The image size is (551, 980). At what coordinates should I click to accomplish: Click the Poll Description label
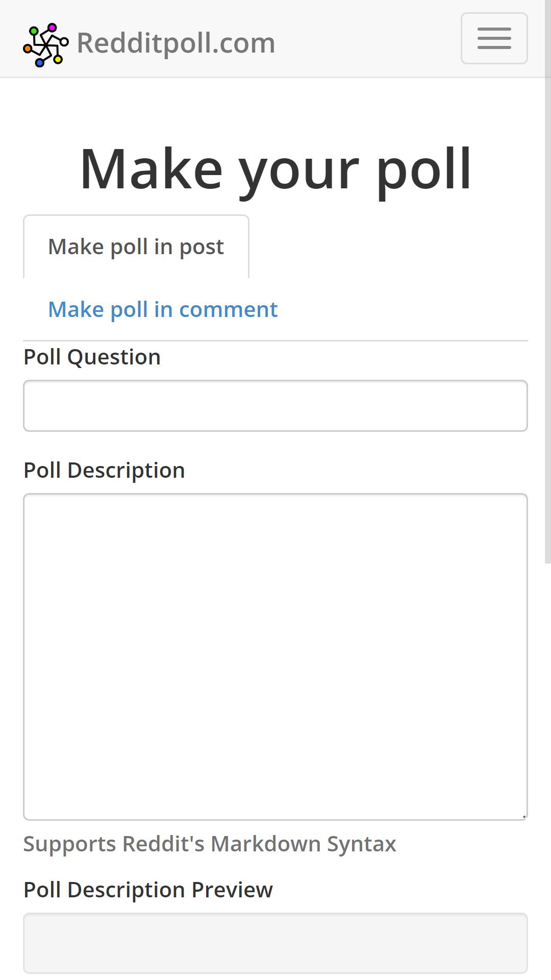click(x=104, y=470)
